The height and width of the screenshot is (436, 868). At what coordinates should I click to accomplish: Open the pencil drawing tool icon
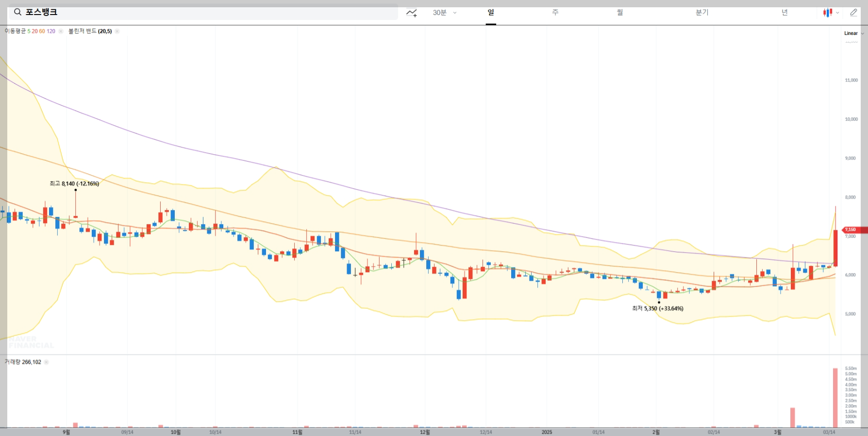tap(853, 13)
